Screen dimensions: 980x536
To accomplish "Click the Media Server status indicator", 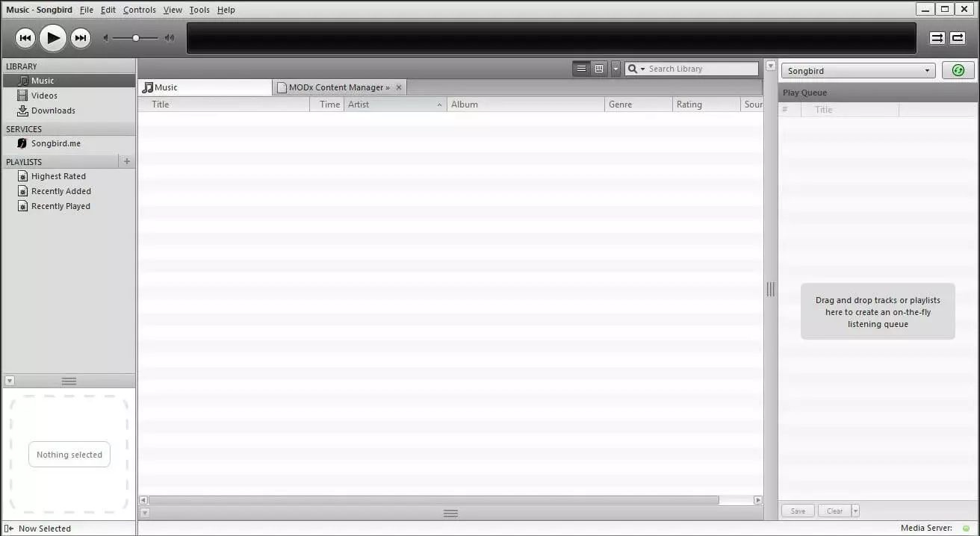I will pyautogui.click(x=966, y=529).
